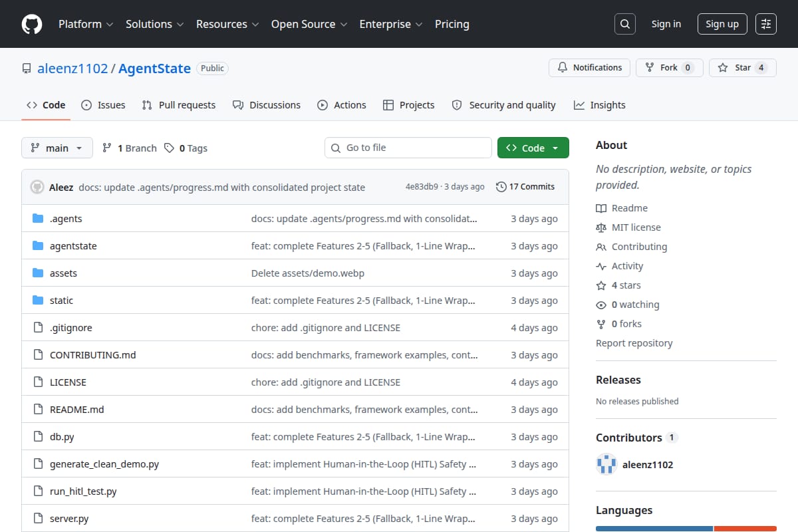Open the .agents folder icon
The width and height of the screenshot is (798, 532).
38,219
